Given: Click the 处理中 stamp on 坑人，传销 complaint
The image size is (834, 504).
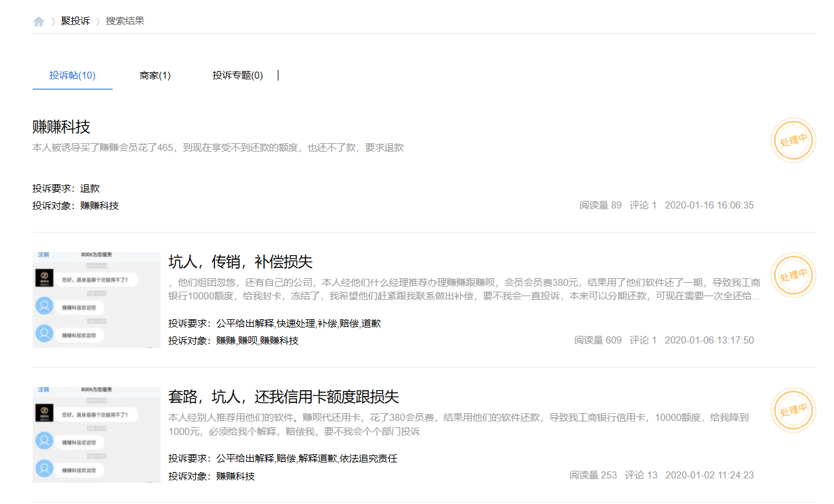Looking at the screenshot, I should click(793, 276).
